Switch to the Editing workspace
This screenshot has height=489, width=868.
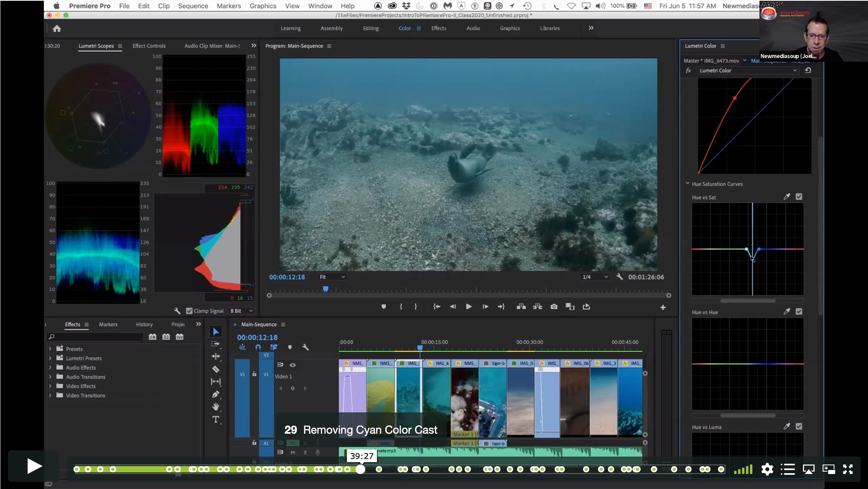[371, 28]
